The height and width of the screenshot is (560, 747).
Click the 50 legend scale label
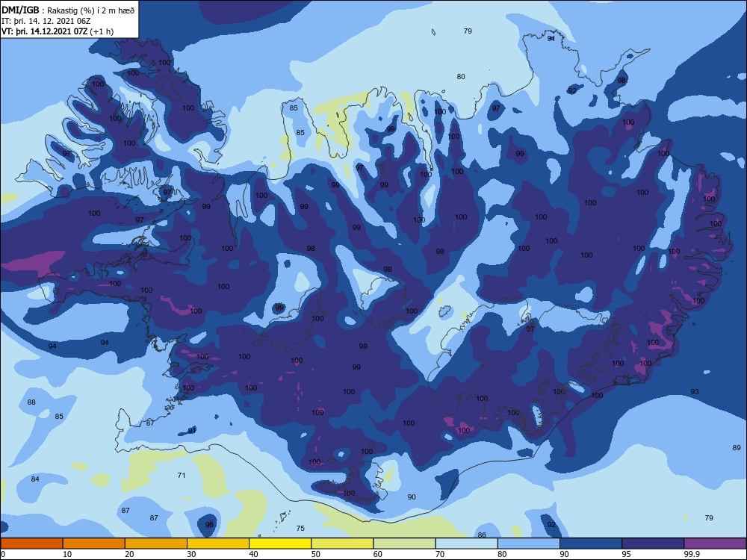(x=315, y=554)
